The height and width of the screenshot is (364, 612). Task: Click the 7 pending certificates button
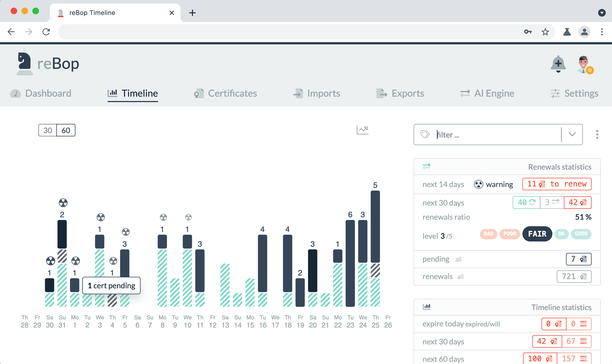click(x=579, y=259)
